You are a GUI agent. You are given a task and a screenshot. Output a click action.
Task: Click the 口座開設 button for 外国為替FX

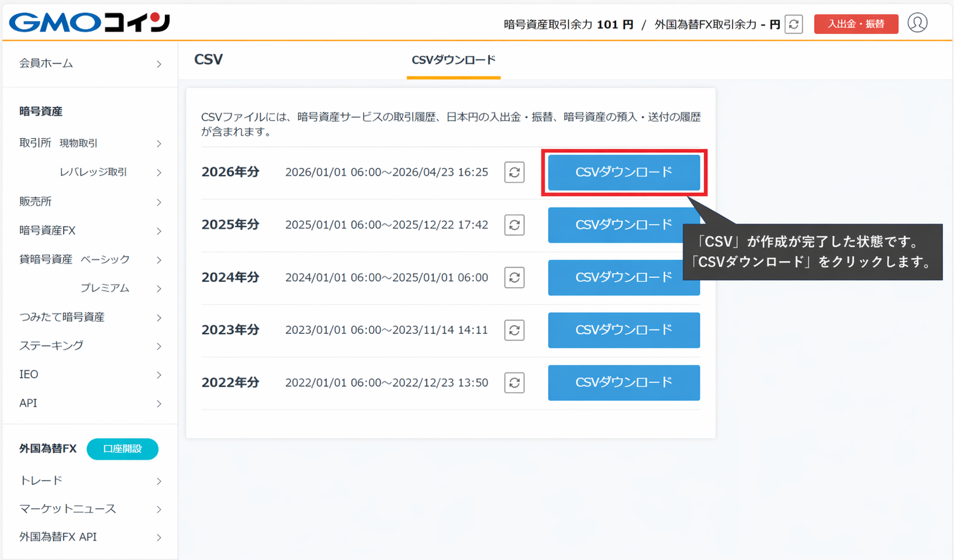click(x=122, y=449)
